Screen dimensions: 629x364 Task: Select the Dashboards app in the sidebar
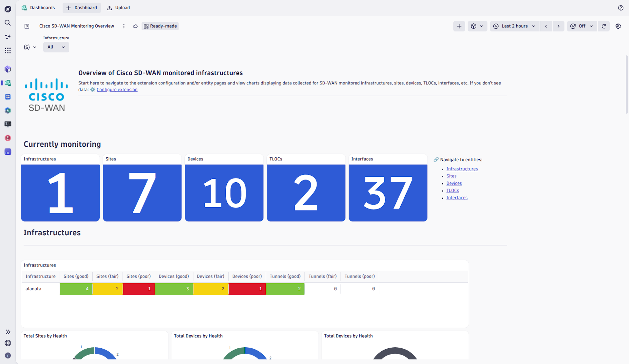point(8,83)
